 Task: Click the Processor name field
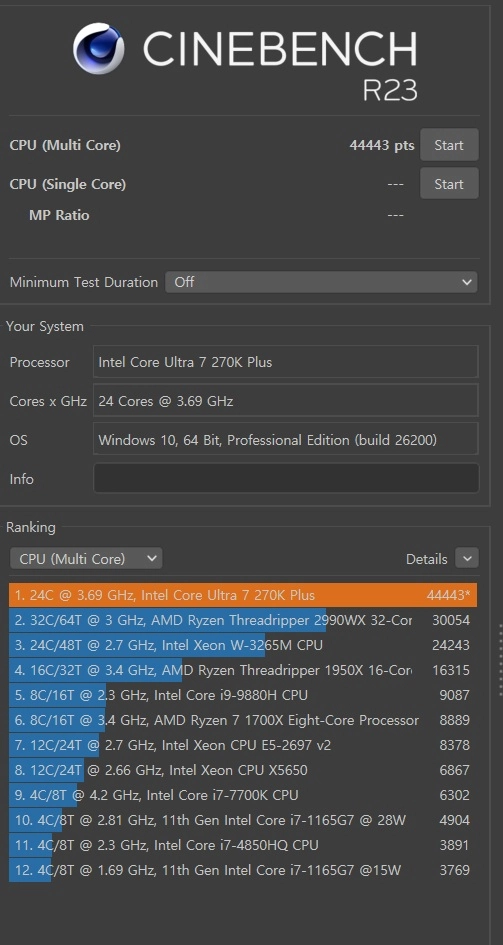(286, 362)
